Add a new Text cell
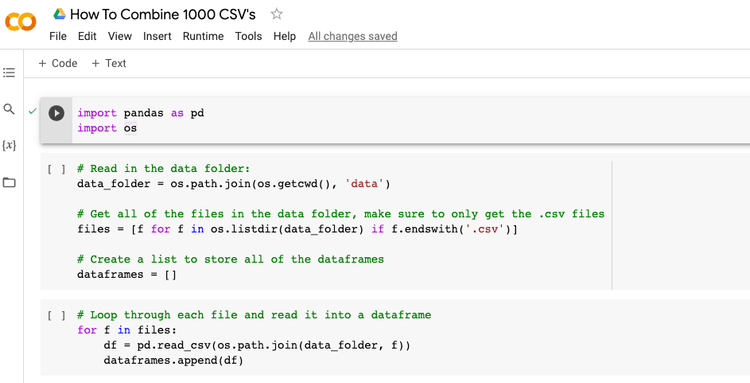The image size is (750, 383). (109, 63)
